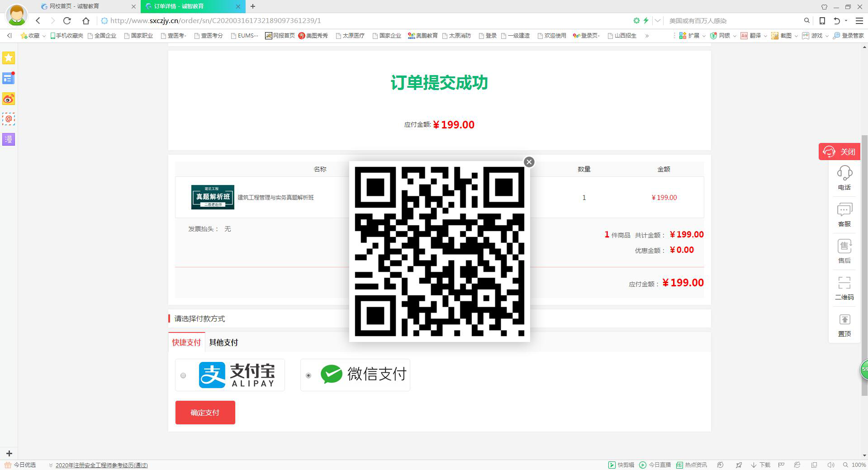Open the favorites star sidebar icon
This screenshot has height=470, width=868.
pyautogui.click(x=9, y=58)
